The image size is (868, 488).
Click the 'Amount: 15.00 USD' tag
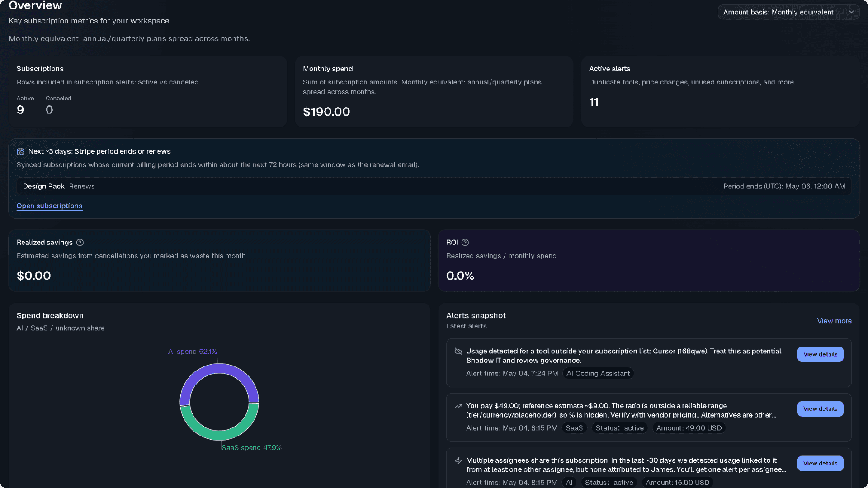677,483
